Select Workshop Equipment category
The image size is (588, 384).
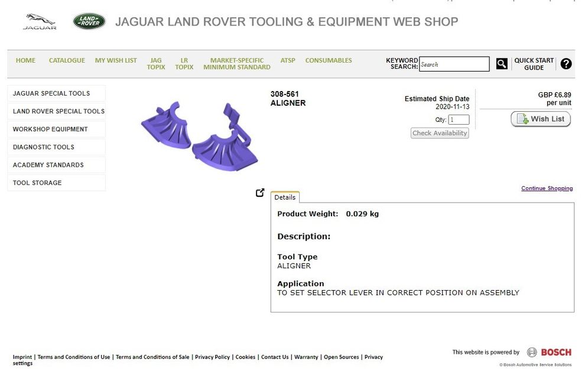click(x=56, y=129)
